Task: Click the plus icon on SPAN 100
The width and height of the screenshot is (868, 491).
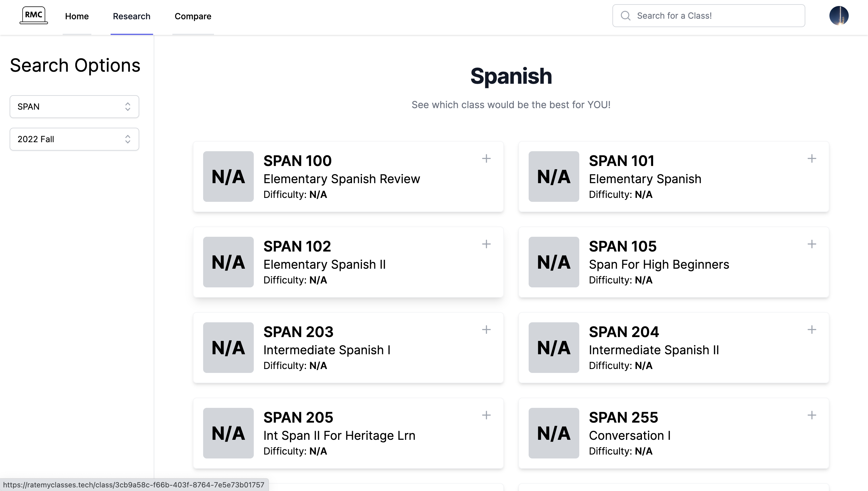Action: (486, 158)
